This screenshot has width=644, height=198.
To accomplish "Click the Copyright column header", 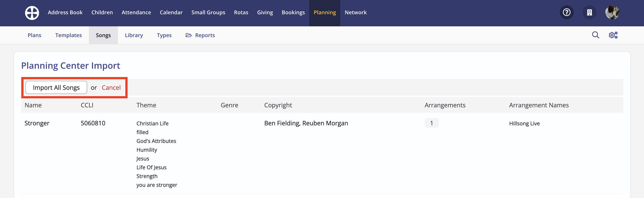I will click(x=278, y=105).
